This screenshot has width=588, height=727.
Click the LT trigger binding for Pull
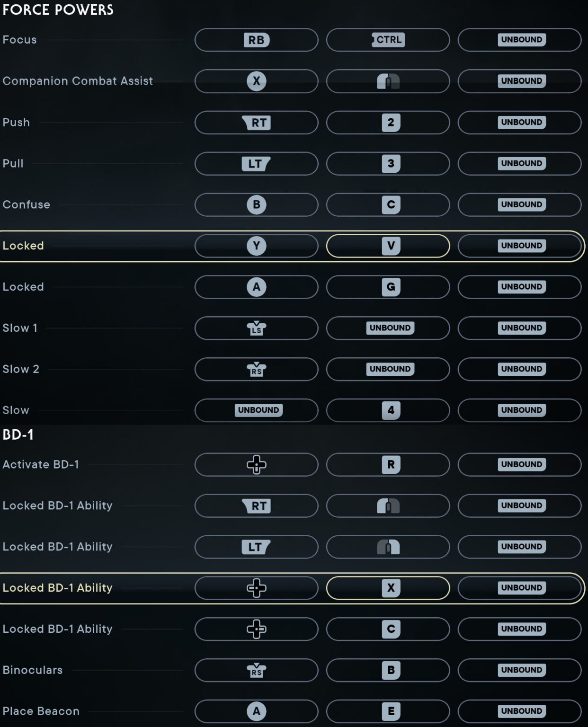(256, 164)
